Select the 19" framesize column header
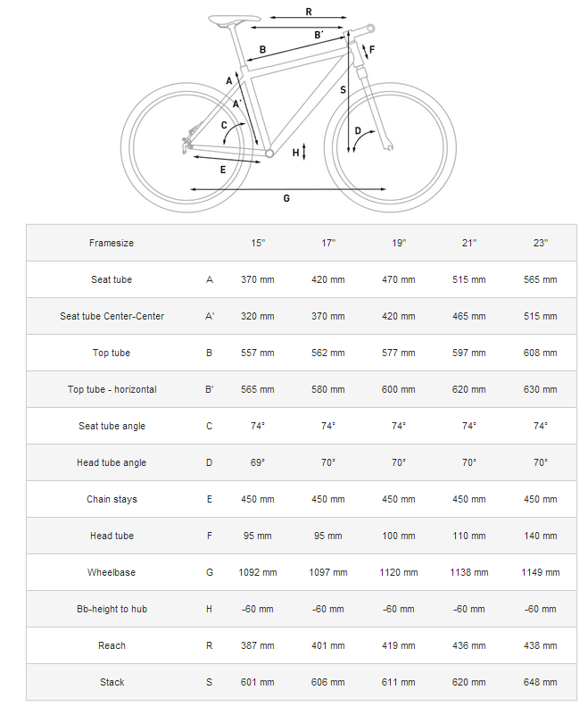The image size is (588, 715). [x=399, y=243]
